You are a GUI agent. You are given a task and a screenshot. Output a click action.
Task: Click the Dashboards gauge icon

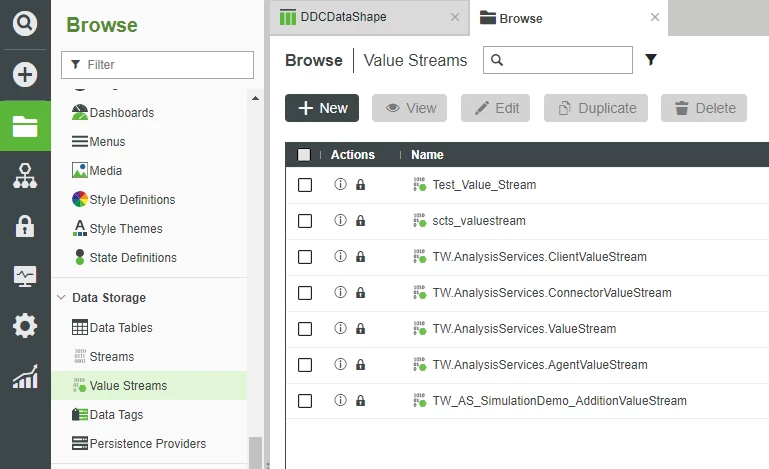80,112
